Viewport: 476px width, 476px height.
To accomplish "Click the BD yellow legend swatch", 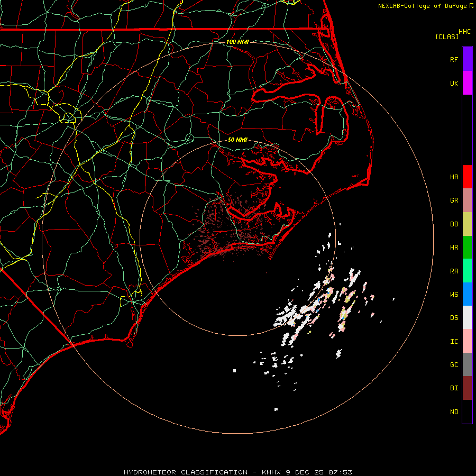I will click(x=467, y=224).
